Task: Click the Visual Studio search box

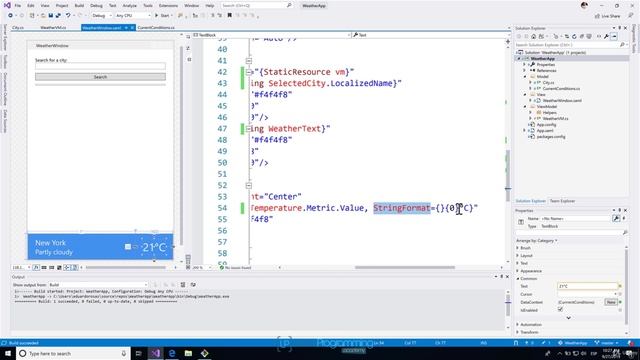Action: (256, 6)
